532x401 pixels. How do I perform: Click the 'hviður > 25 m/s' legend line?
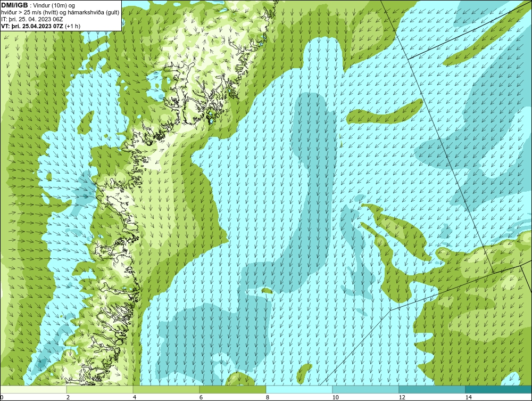click(x=60, y=13)
